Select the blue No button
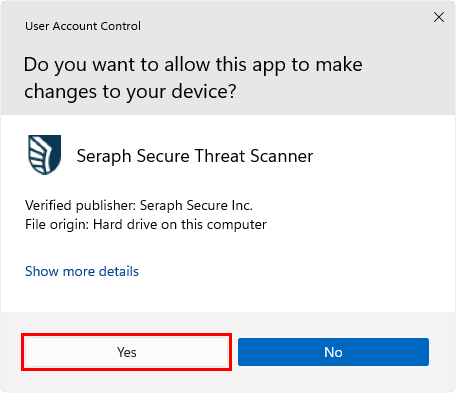The image size is (456, 393). point(333,352)
